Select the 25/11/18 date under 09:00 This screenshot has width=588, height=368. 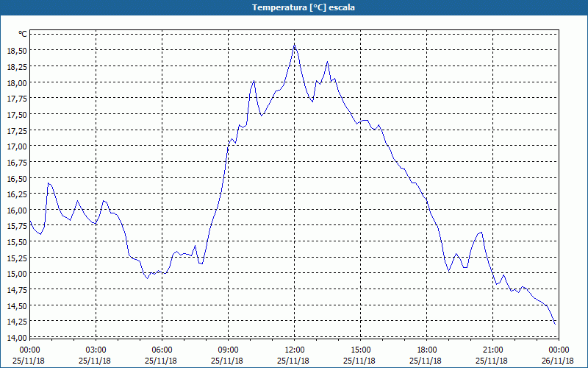click(227, 361)
